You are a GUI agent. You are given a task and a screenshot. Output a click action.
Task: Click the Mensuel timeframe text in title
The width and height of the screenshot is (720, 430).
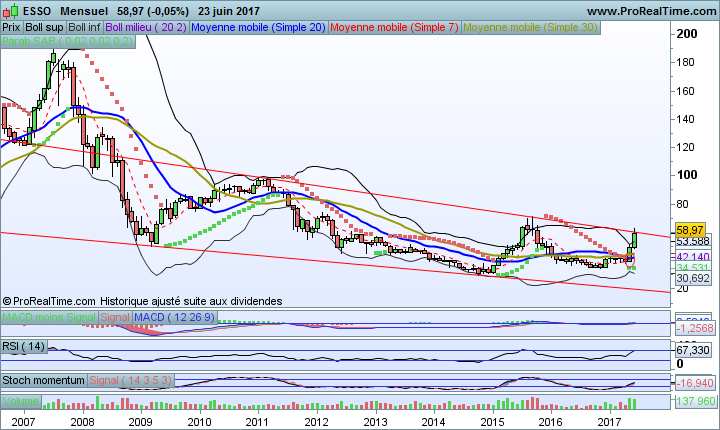pyautogui.click(x=84, y=11)
